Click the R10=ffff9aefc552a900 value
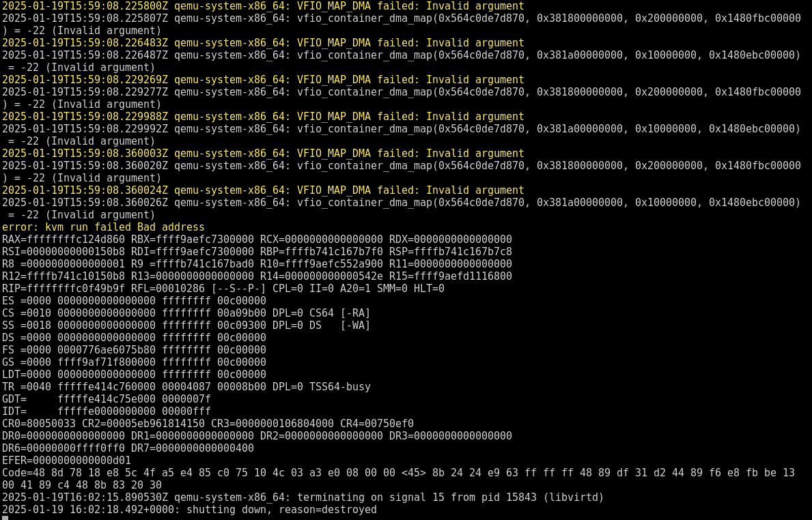This screenshot has height=520, width=812. (x=322, y=264)
